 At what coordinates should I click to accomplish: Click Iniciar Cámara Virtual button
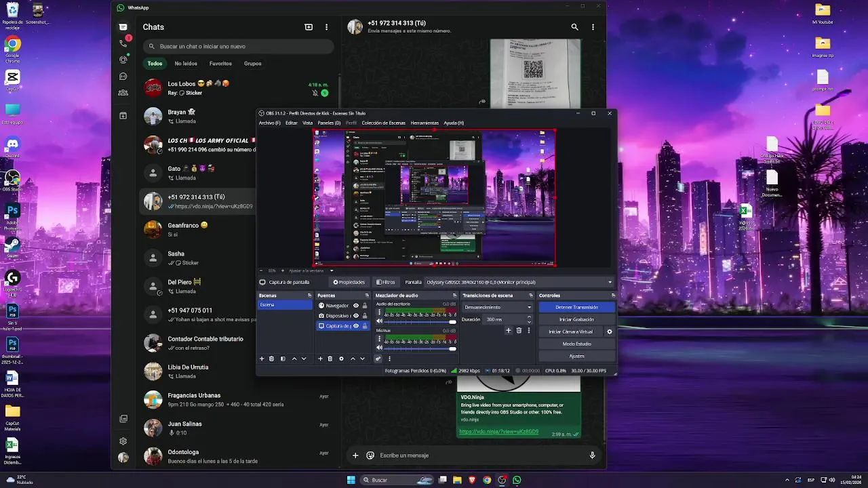(570, 331)
